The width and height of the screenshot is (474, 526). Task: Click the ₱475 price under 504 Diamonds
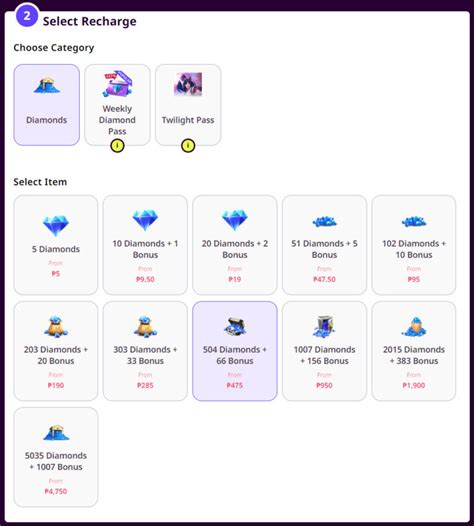[x=235, y=385]
